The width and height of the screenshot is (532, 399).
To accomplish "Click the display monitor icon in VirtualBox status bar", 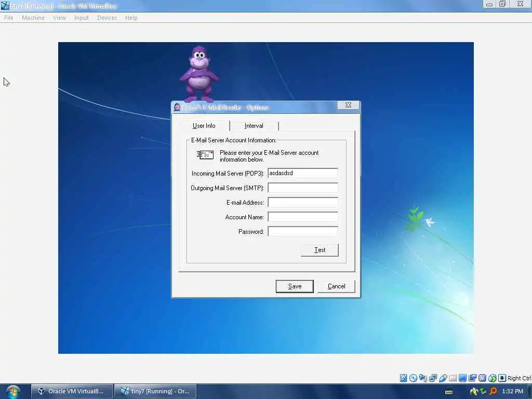I will (462, 378).
